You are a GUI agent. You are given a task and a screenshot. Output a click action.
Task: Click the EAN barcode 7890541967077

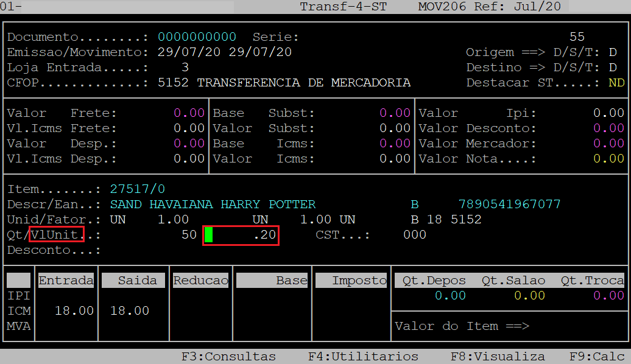tap(509, 205)
